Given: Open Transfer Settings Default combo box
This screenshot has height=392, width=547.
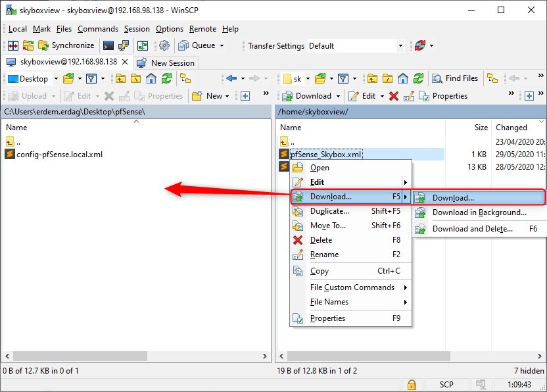Looking at the screenshot, I should [x=356, y=46].
